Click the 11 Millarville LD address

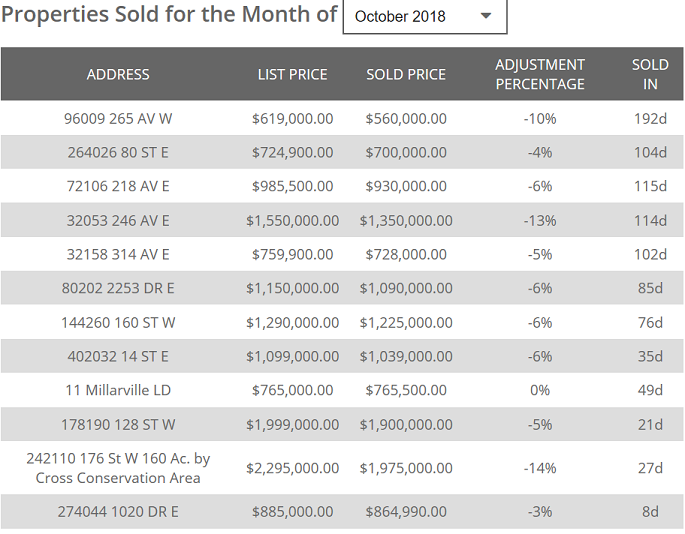coord(118,390)
